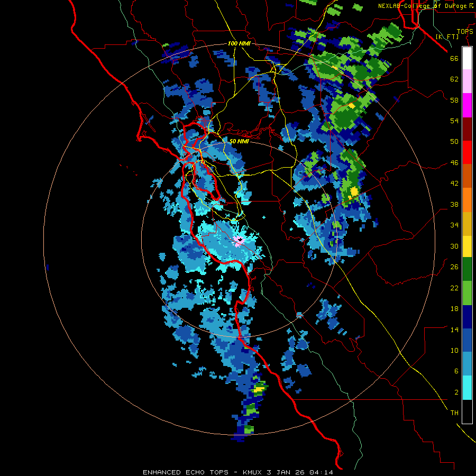Click the dark orange legend swatch

click(467, 176)
